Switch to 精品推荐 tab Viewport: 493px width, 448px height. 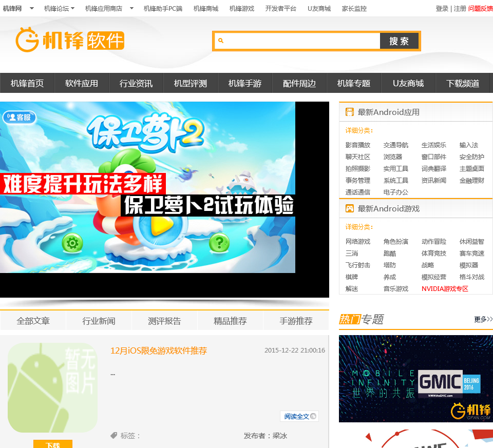[x=230, y=320]
